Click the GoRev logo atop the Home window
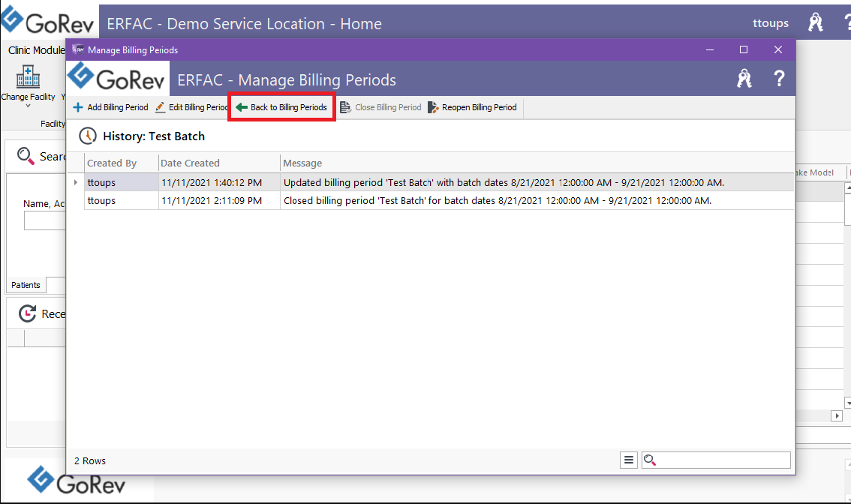Screen dimensions: 851x504 (48, 21)
